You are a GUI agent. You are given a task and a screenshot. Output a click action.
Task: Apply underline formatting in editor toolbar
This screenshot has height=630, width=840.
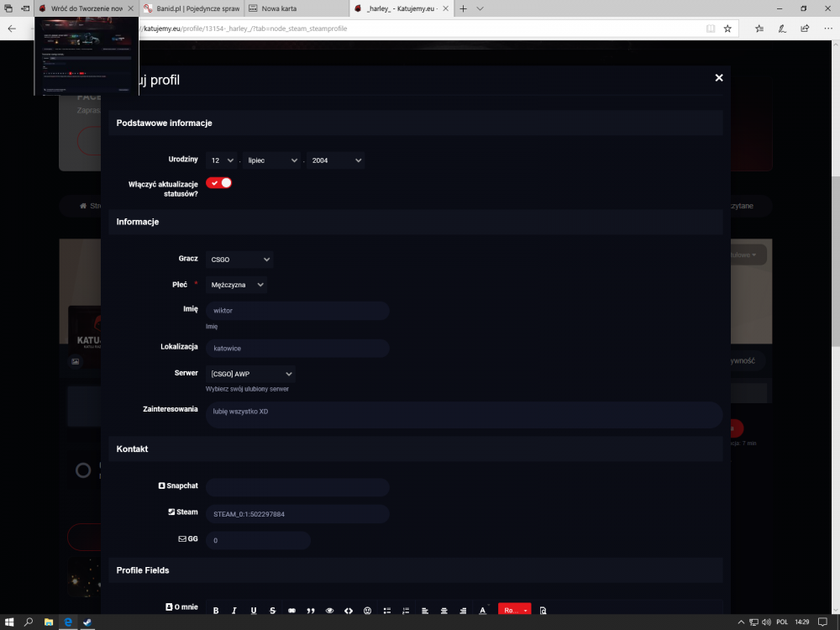(254, 610)
